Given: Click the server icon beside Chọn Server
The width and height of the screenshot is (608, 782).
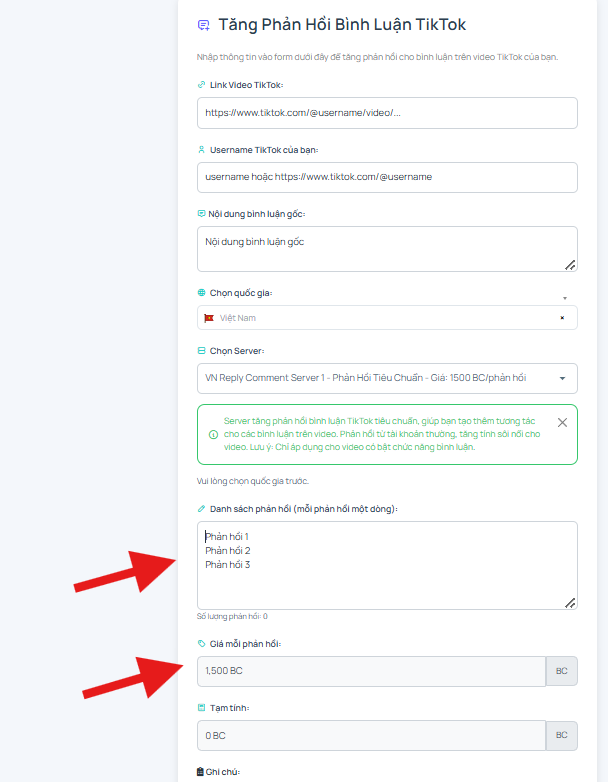Looking at the screenshot, I should click(202, 351).
